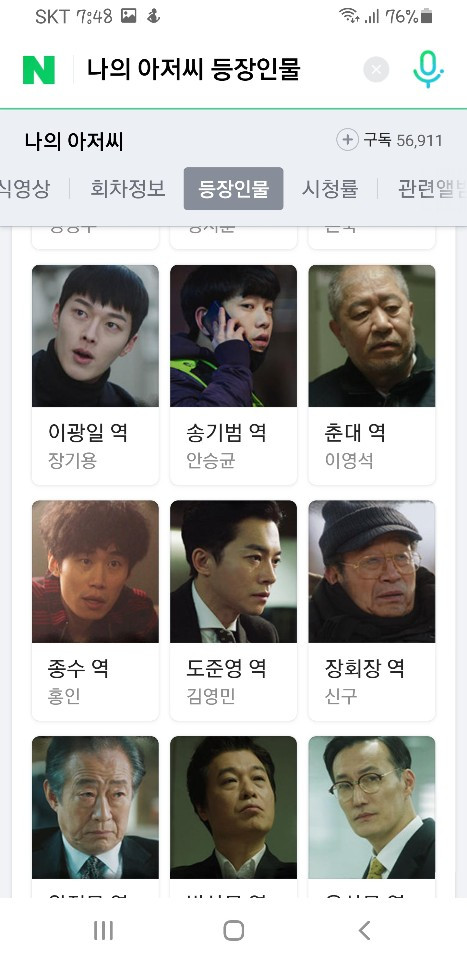This screenshot has height=960, width=467.
Task: Tap actor name 김영민
Action: [x=211, y=696]
